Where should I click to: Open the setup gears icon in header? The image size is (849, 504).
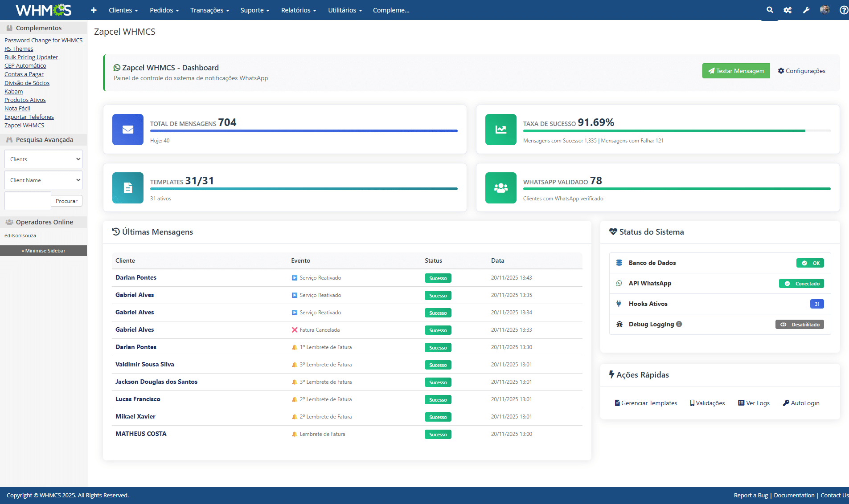point(787,10)
